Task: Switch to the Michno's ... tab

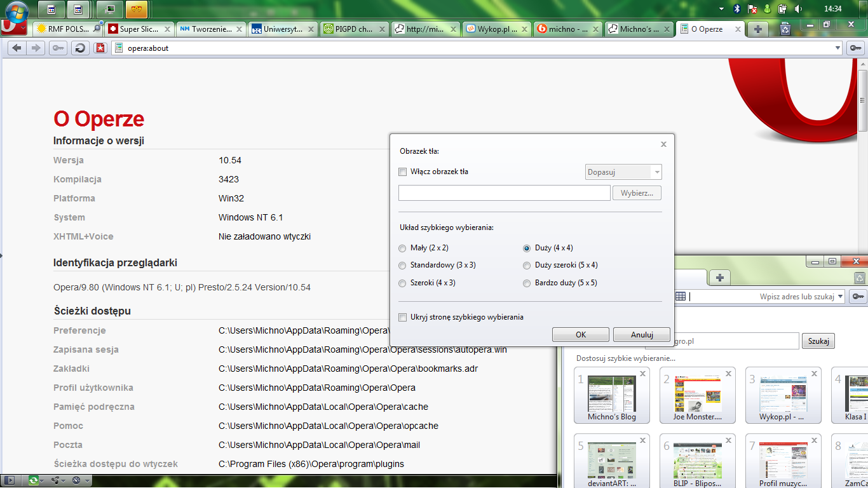Action: tap(638, 29)
